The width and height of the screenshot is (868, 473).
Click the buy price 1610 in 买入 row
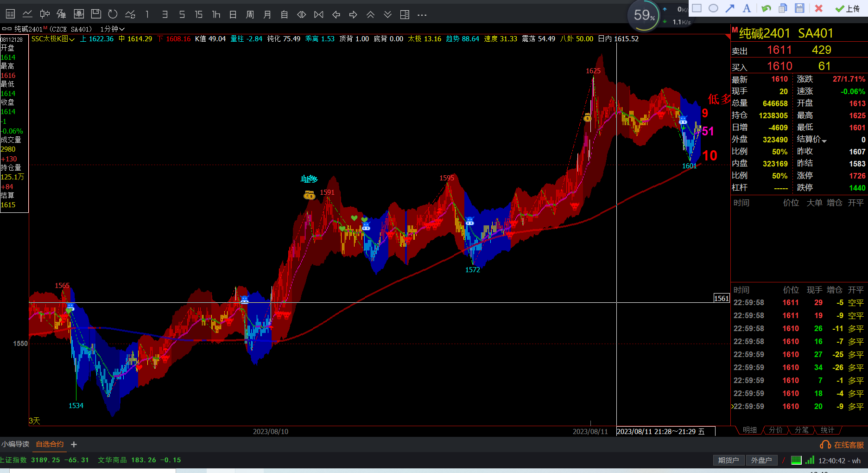779,66
